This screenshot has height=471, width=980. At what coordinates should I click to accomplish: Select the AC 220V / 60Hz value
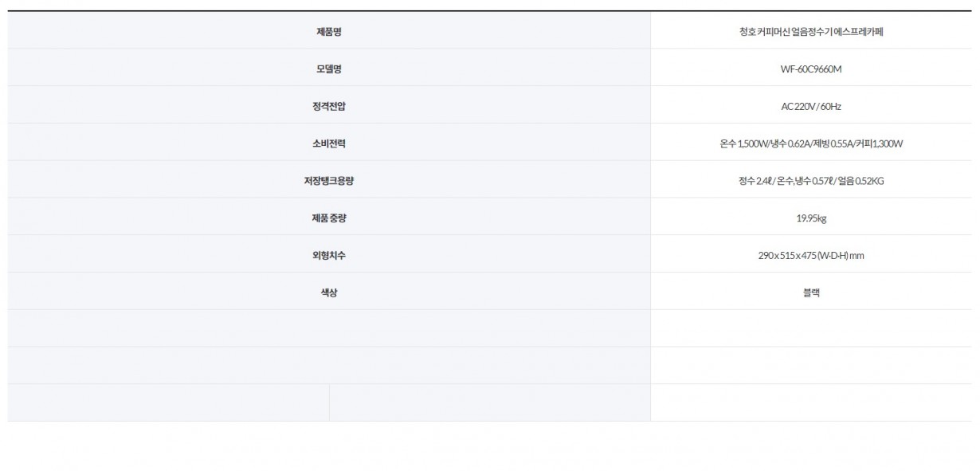click(811, 107)
